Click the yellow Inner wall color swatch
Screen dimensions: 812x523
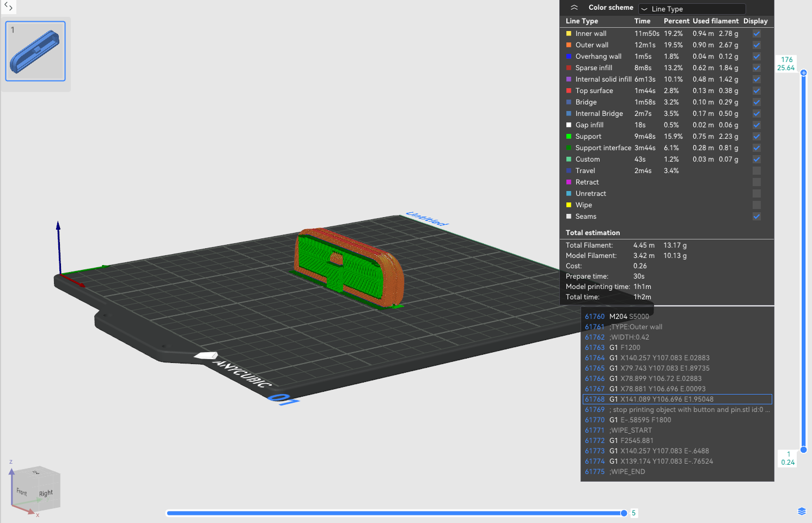pyautogui.click(x=569, y=34)
